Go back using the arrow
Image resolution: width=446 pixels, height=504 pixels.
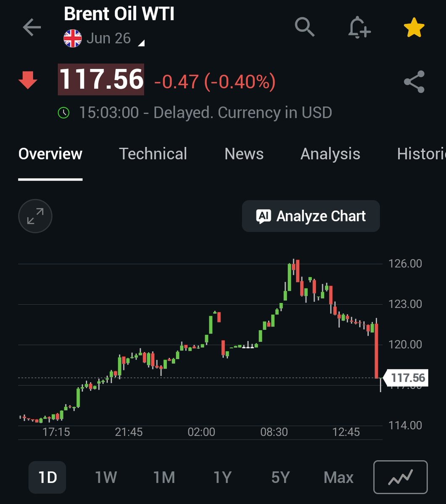point(31,27)
